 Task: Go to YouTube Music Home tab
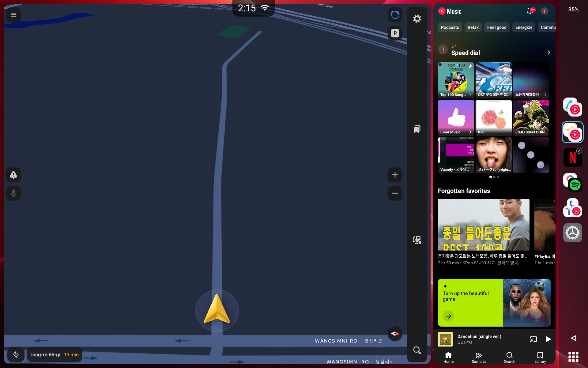pos(448,357)
